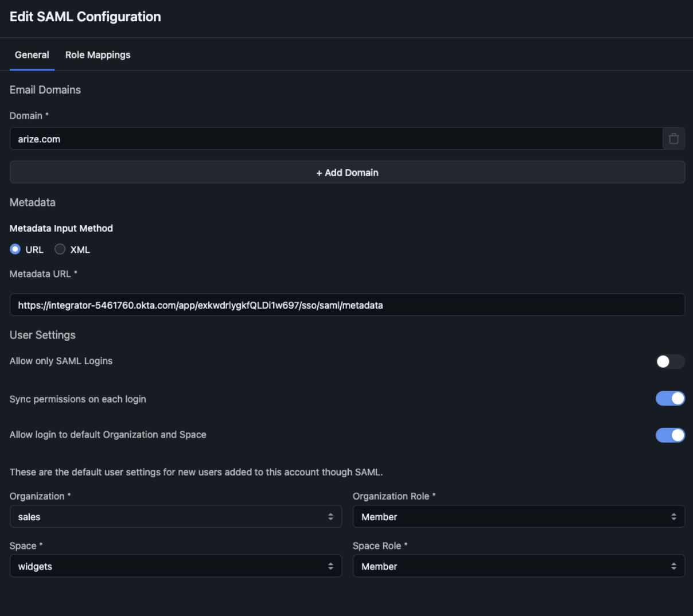Delete the arize.com domain with trash icon

(673, 139)
